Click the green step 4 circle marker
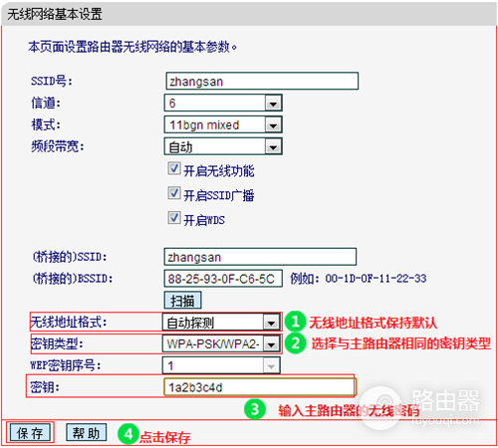 click(128, 434)
